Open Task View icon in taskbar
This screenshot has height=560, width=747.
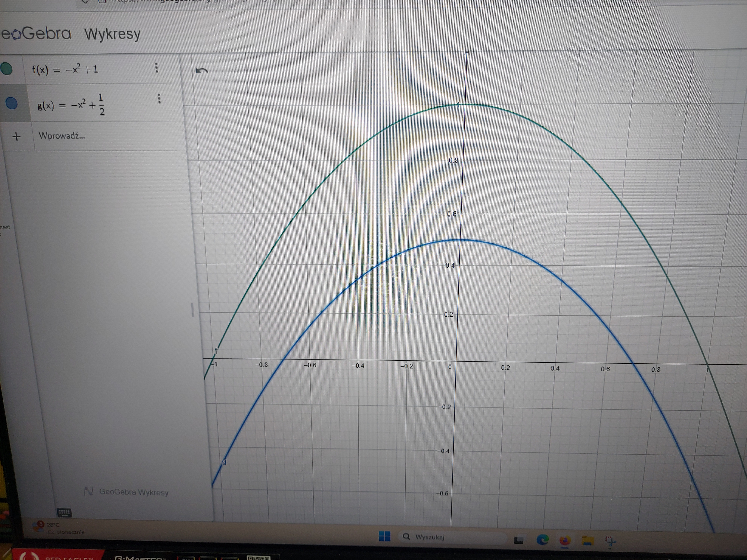518,540
